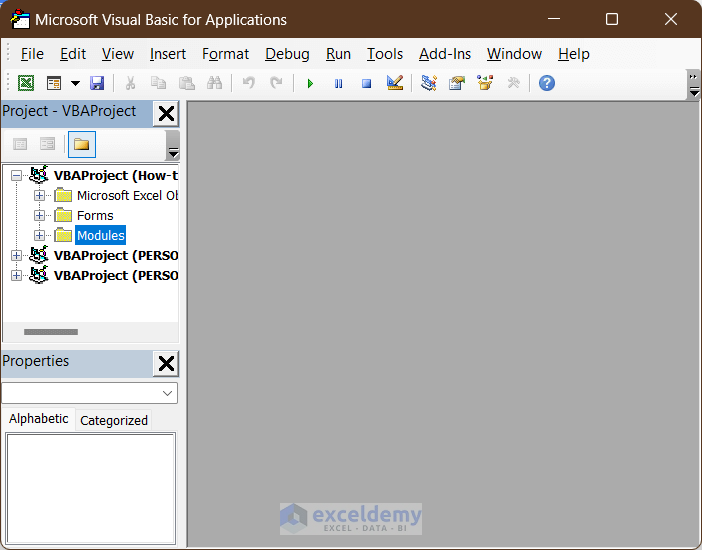
Task: Click the Break pause icon
Action: [338, 83]
